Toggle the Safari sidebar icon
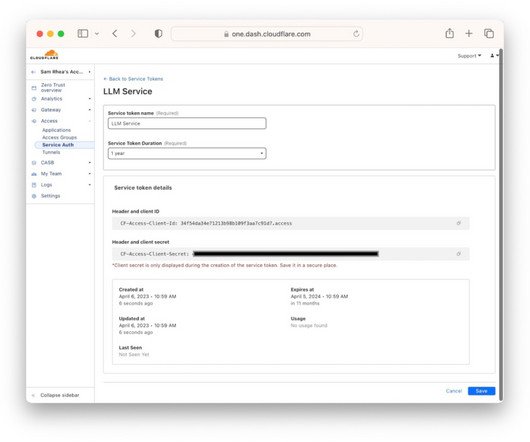The width and height of the screenshot is (530, 442). tap(83, 33)
